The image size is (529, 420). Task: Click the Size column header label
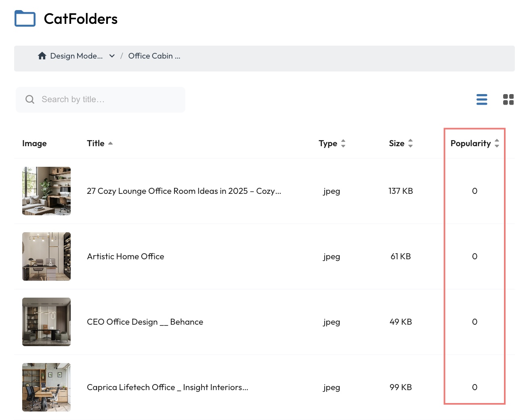[397, 143]
